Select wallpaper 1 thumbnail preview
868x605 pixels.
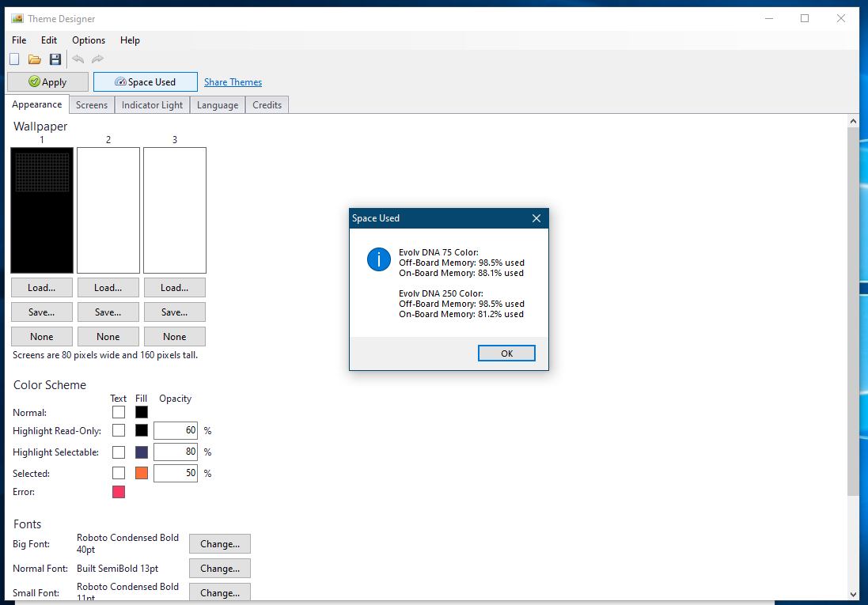[x=42, y=210]
